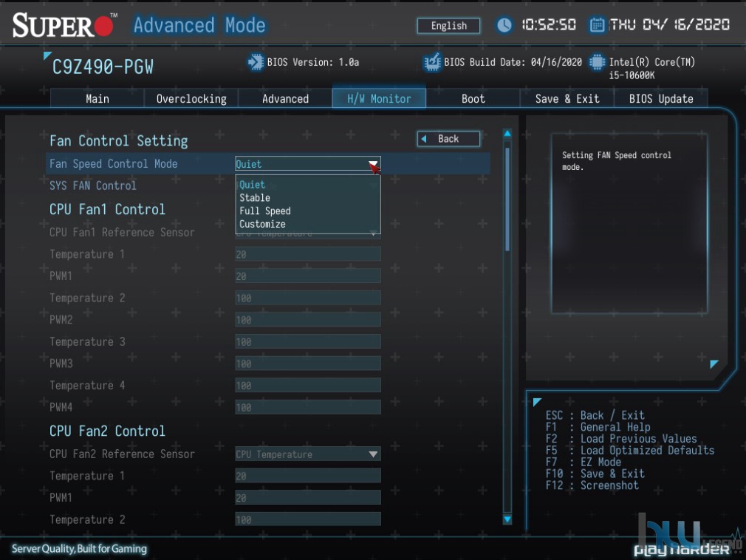Click the Supermicro logo
The width and height of the screenshot is (746, 560).
point(64,24)
